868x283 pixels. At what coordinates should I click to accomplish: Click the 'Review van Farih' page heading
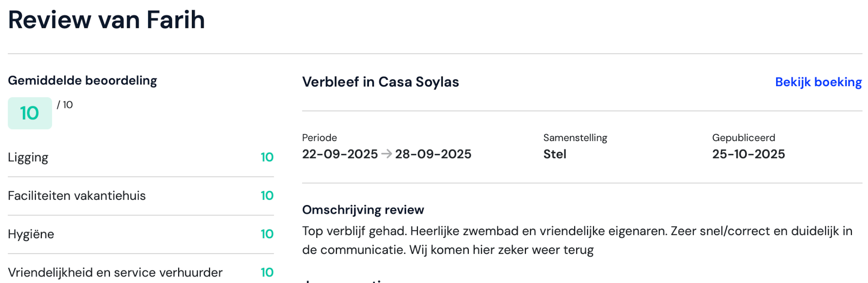106,19
